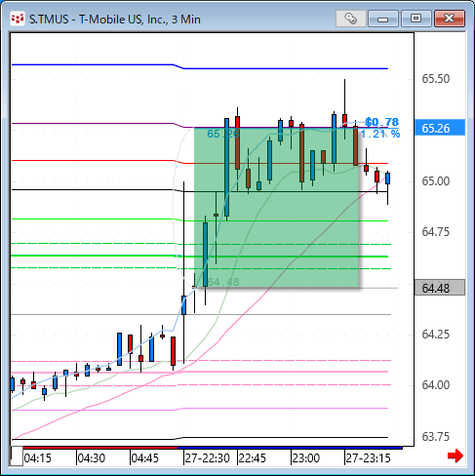Minimize the S.TMUS chart window
The width and height of the screenshot is (475, 476).
383,19
